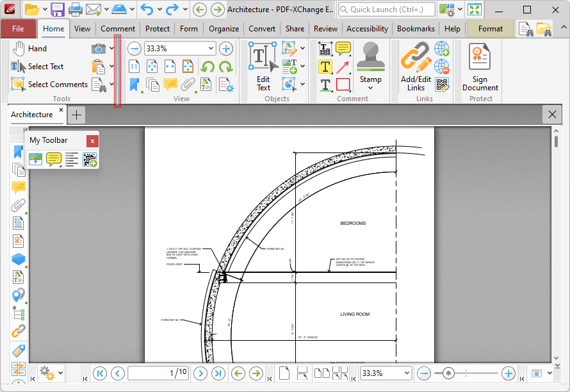Expand the snapshot camera dropdown arrow
This screenshot has height=392, width=570.
pos(111,49)
